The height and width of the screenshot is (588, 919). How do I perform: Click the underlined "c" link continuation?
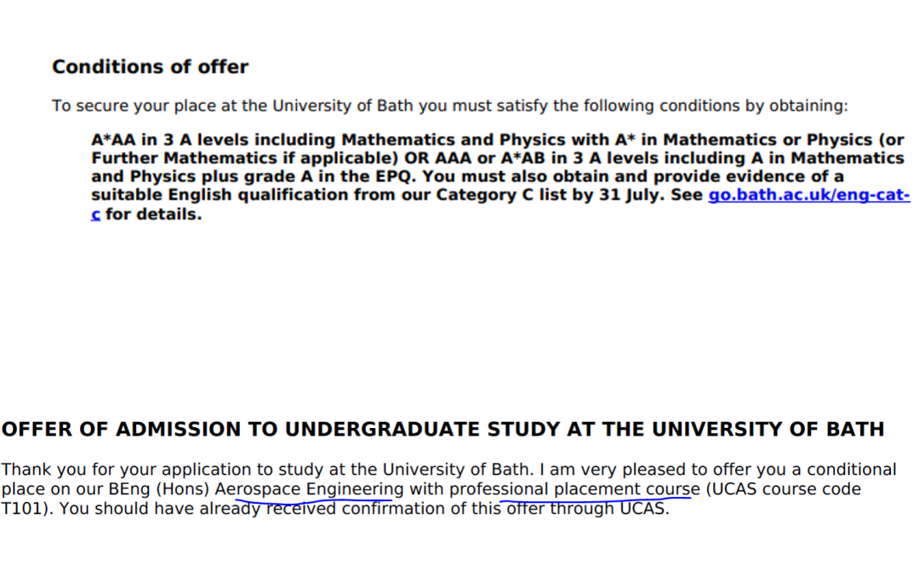click(x=95, y=214)
